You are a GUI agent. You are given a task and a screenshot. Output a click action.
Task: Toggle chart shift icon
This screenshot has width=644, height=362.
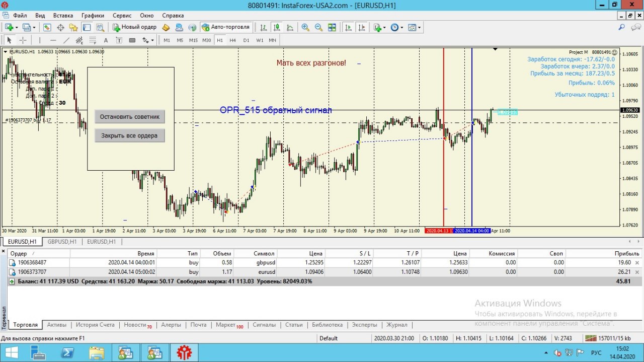point(361,27)
